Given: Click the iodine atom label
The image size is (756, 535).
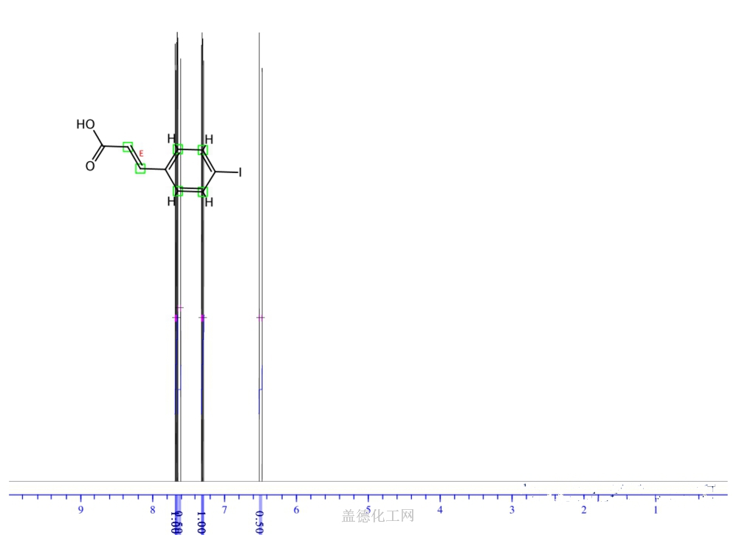Looking at the screenshot, I should 239,173.
